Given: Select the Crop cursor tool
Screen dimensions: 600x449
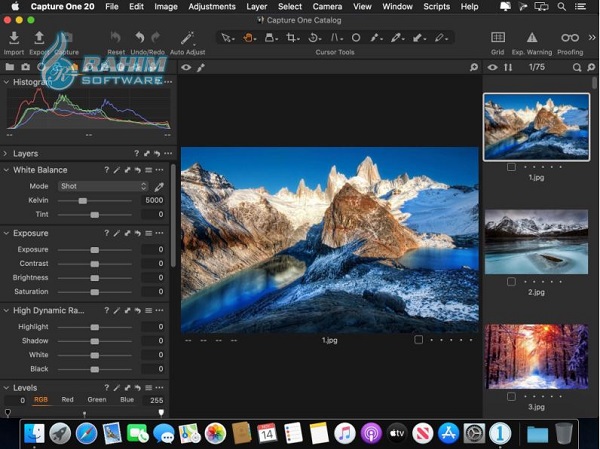Looking at the screenshot, I should (x=292, y=38).
